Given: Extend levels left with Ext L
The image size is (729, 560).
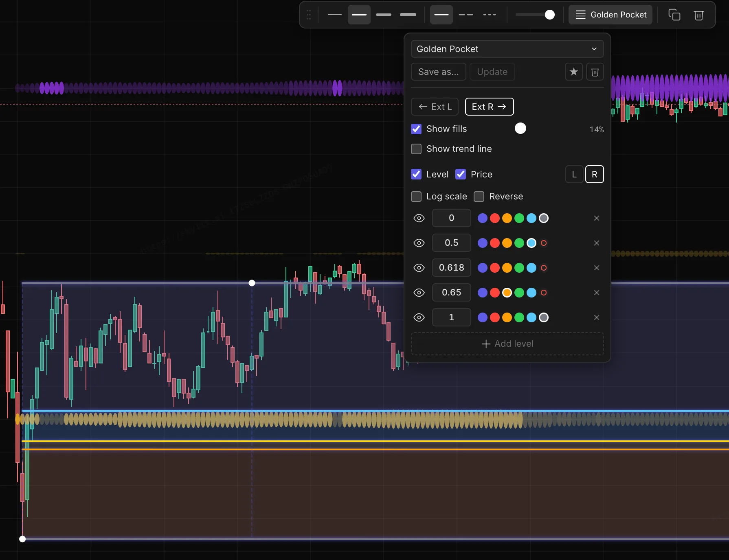Looking at the screenshot, I should click(435, 107).
